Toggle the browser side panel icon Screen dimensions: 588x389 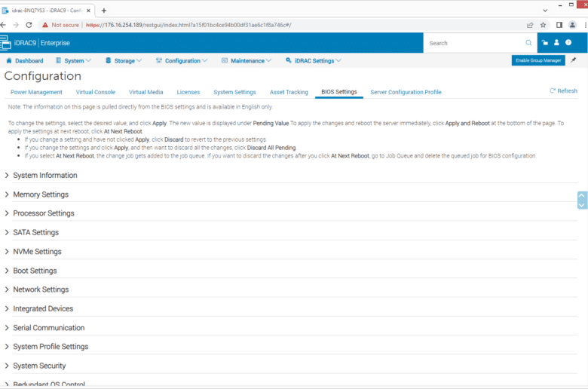[x=559, y=25]
